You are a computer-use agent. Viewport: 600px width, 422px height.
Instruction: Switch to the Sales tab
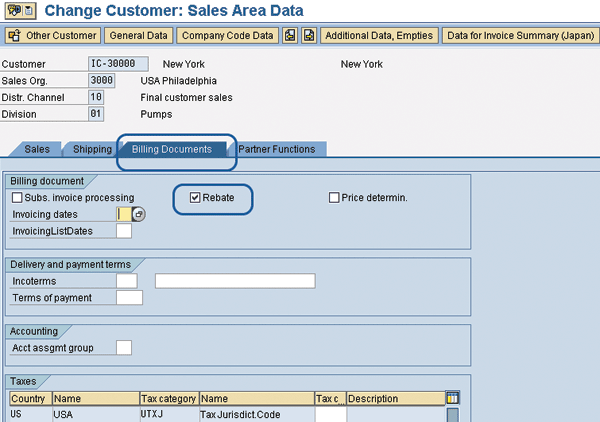click(x=37, y=149)
